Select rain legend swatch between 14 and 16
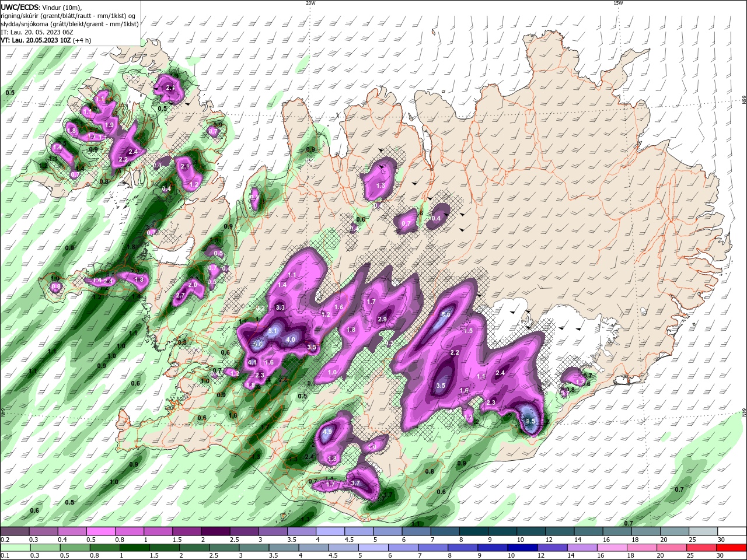 583,548
